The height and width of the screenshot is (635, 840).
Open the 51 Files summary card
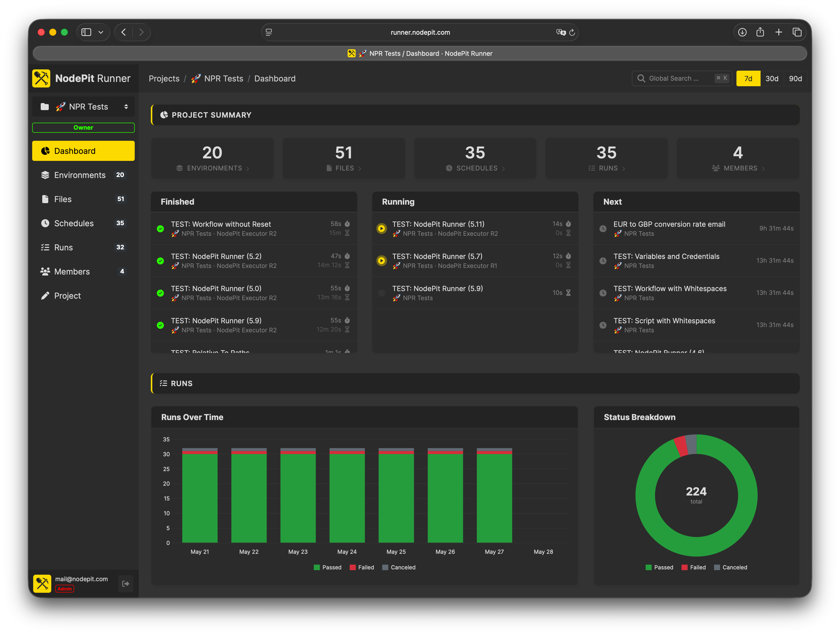pyautogui.click(x=344, y=158)
